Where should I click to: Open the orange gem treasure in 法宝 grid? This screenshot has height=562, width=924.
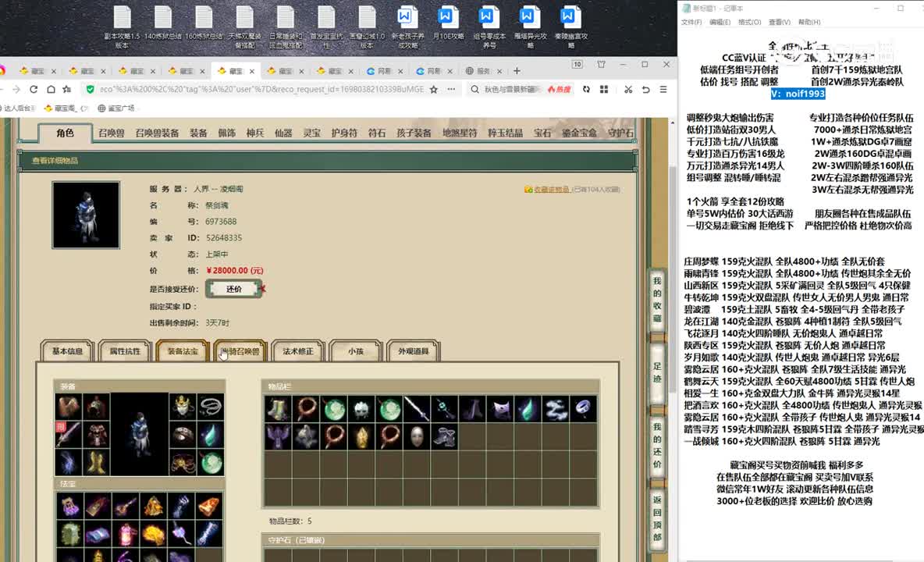pos(209,507)
